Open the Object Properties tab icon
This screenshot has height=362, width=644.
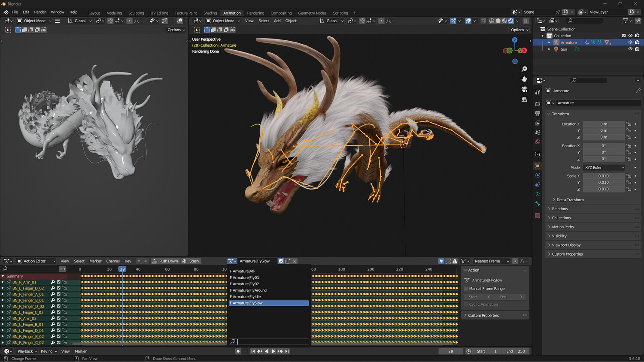pyautogui.click(x=538, y=166)
